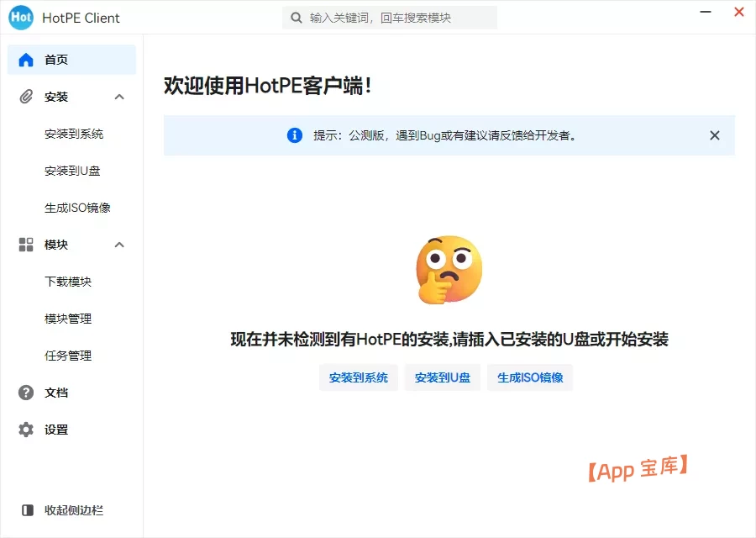Click the paperclip icon beside 安装
Viewport: 756px width, 538px height.
tap(26, 96)
